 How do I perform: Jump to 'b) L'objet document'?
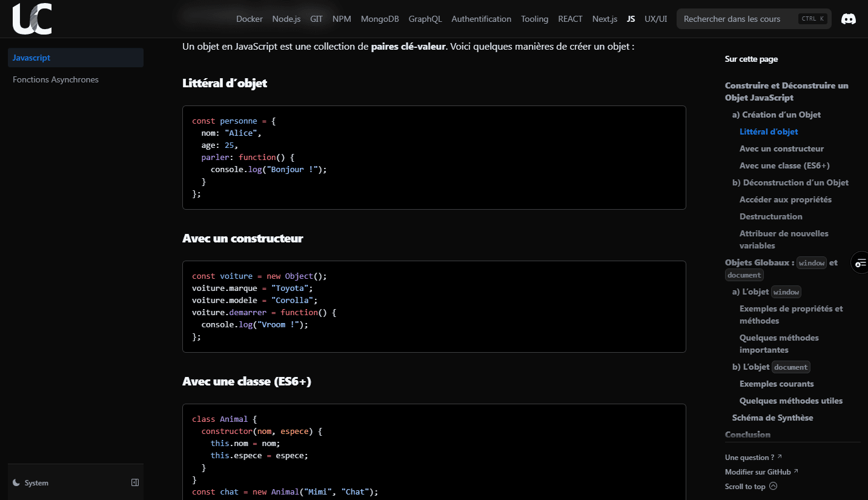coord(771,367)
